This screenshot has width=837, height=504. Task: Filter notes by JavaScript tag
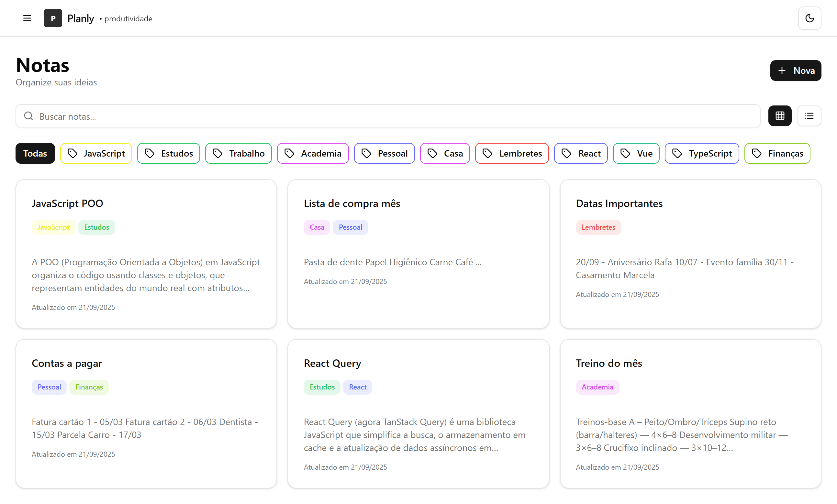(96, 154)
